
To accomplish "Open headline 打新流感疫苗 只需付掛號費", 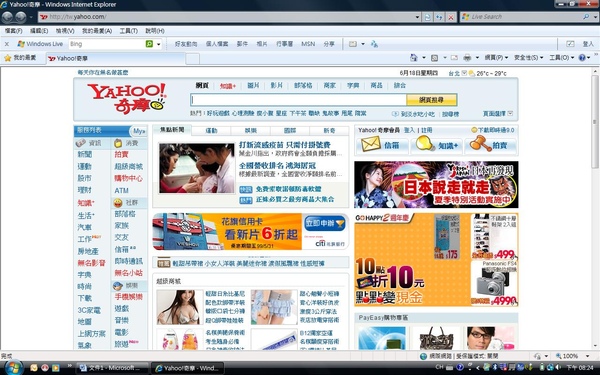I will 285,145.
